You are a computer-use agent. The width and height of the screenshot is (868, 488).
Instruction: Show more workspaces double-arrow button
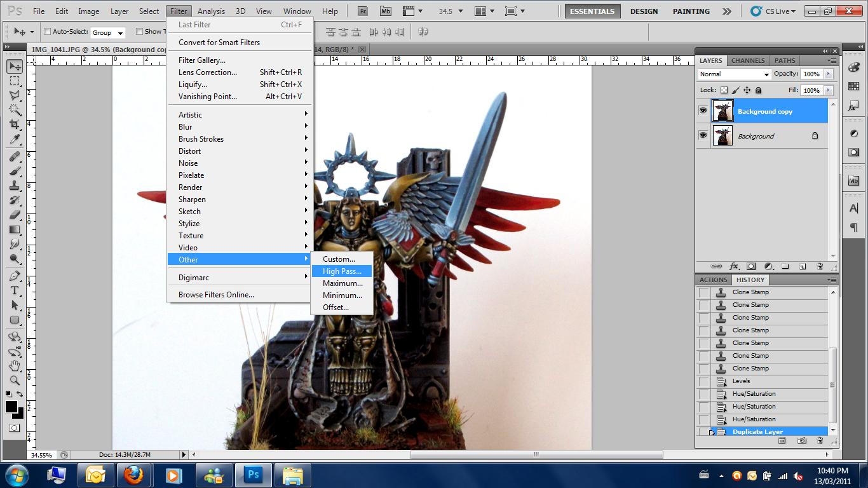[x=727, y=11]
